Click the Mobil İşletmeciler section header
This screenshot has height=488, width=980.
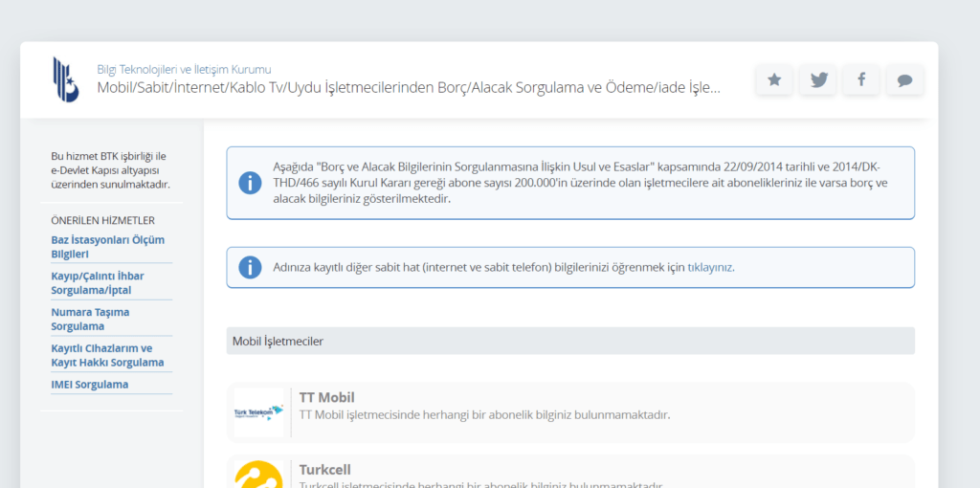[x=277, y=341]
